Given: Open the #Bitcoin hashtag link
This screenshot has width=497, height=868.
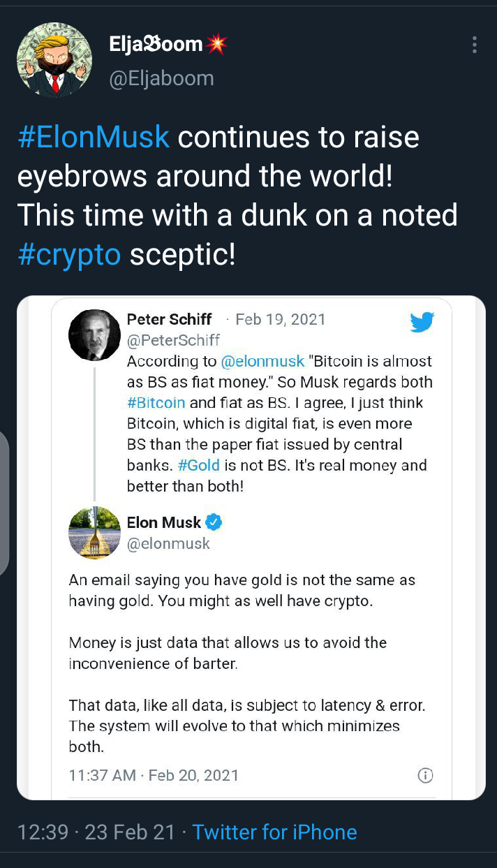Looking at the screenshot, I should [156, 402].
